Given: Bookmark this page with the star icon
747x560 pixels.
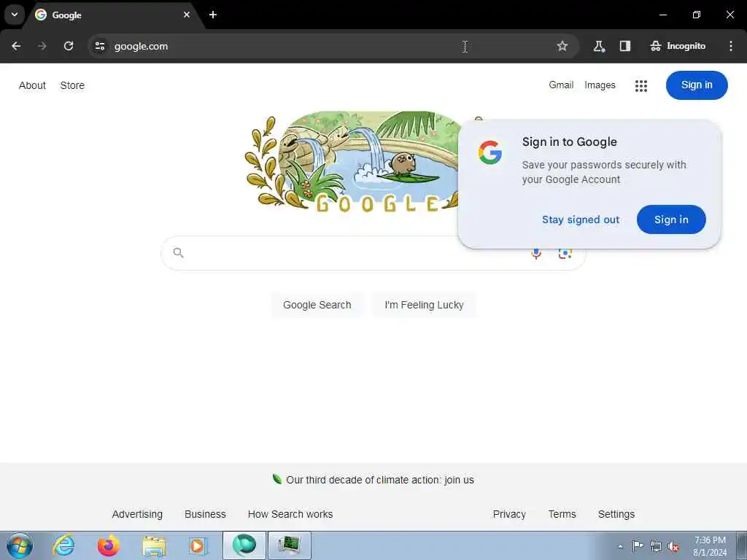Looking at the screenshot, I should tap(562, 46).
